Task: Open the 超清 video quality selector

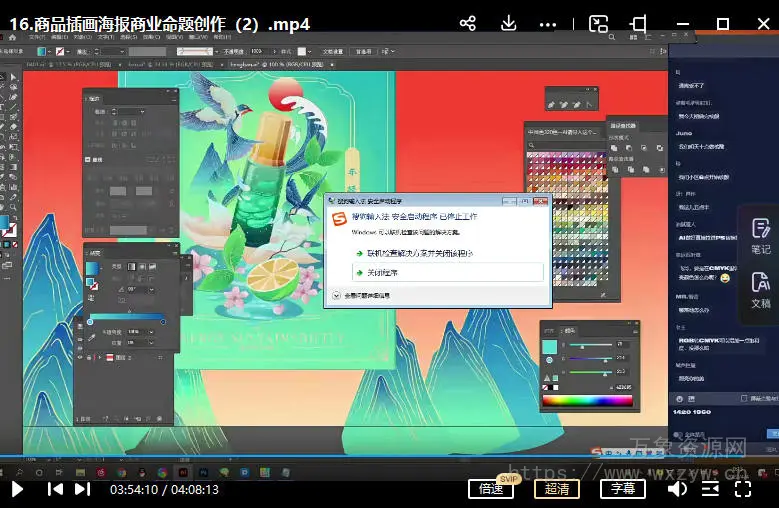Action: pos(557,489)
